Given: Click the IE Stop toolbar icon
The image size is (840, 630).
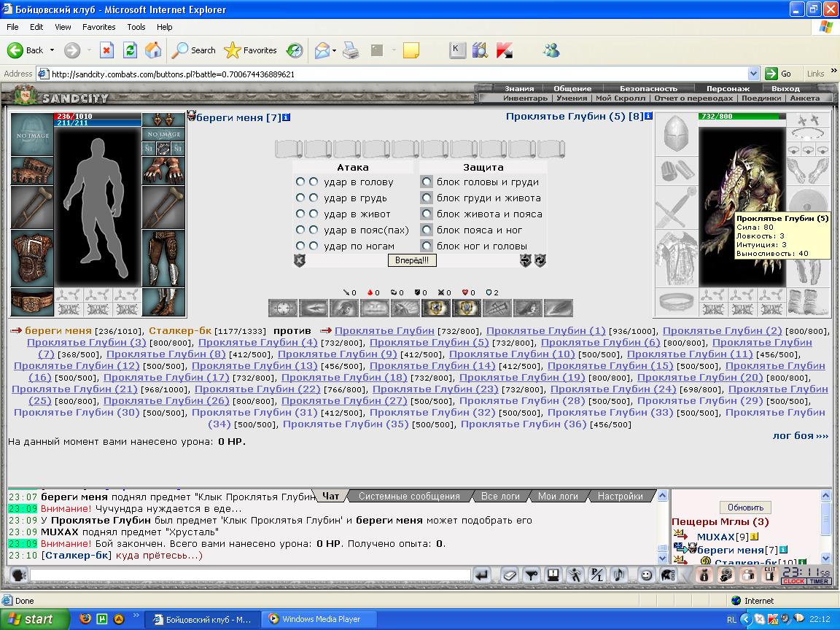Looking at the screenshot, I should 106,50.
